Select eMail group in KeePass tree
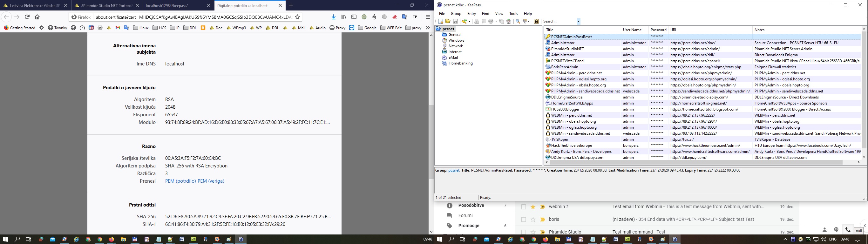 pos(453,57)
